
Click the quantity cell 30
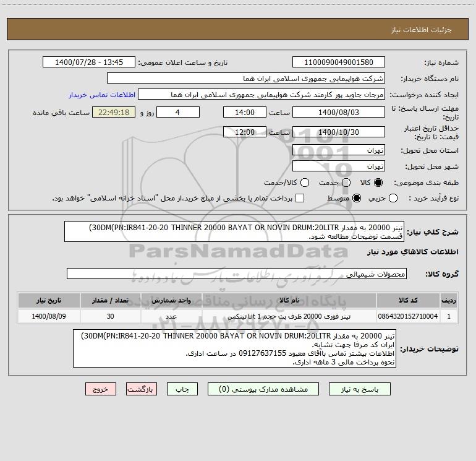click(110, 316)
